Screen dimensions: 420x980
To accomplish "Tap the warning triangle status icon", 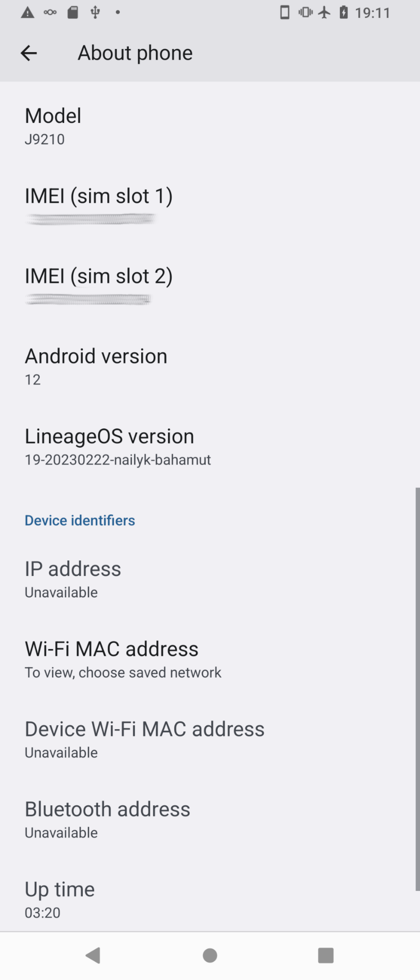I will [x=28, y=12].
